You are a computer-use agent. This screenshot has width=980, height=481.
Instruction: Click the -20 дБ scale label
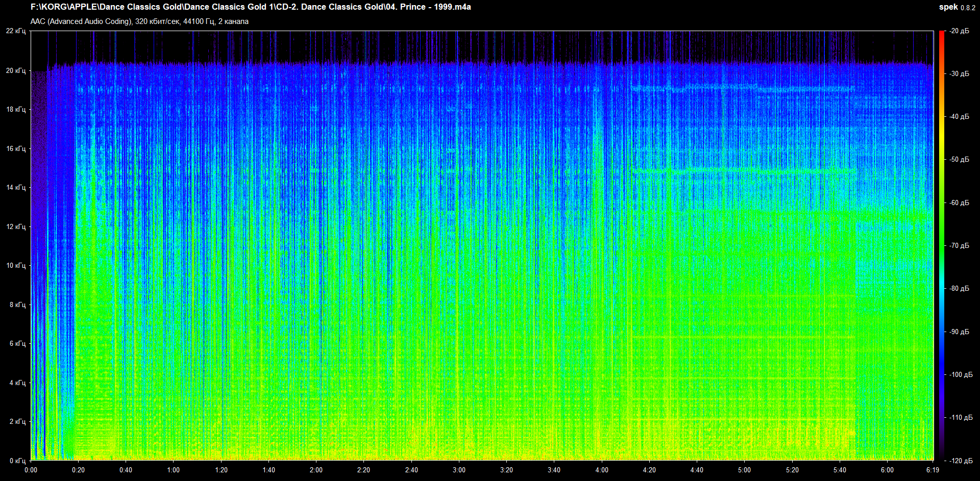(959, 31)
